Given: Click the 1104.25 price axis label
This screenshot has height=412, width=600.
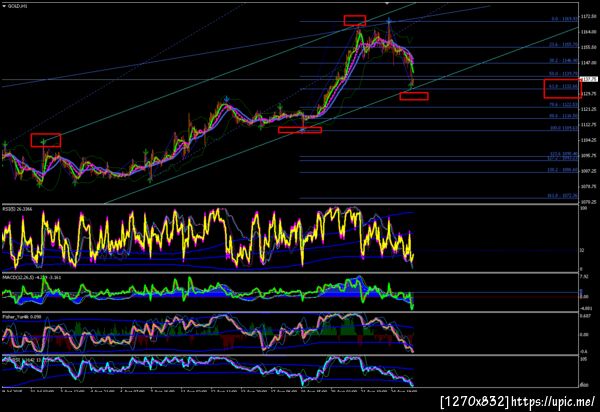Looking at the screenshot, I should pyautogui.click(x=589, y=140).
